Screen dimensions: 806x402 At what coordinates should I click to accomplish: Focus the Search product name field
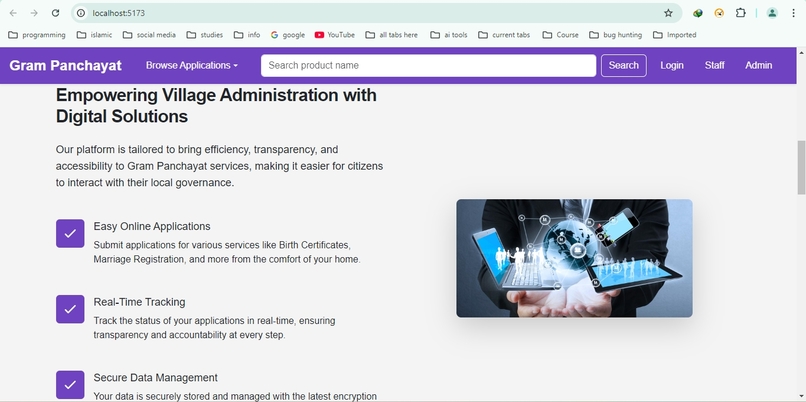428,65
